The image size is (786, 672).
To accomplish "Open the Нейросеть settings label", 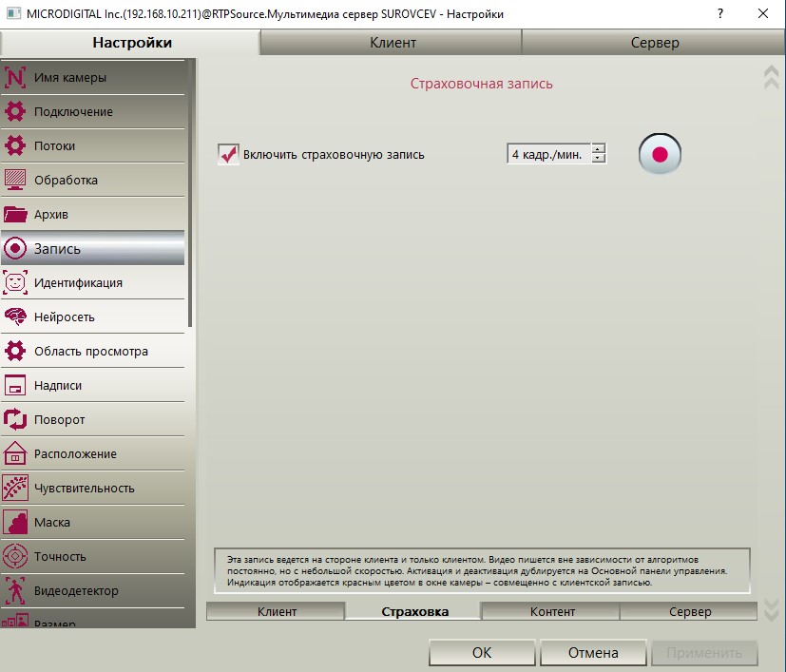I will (65, 317).
